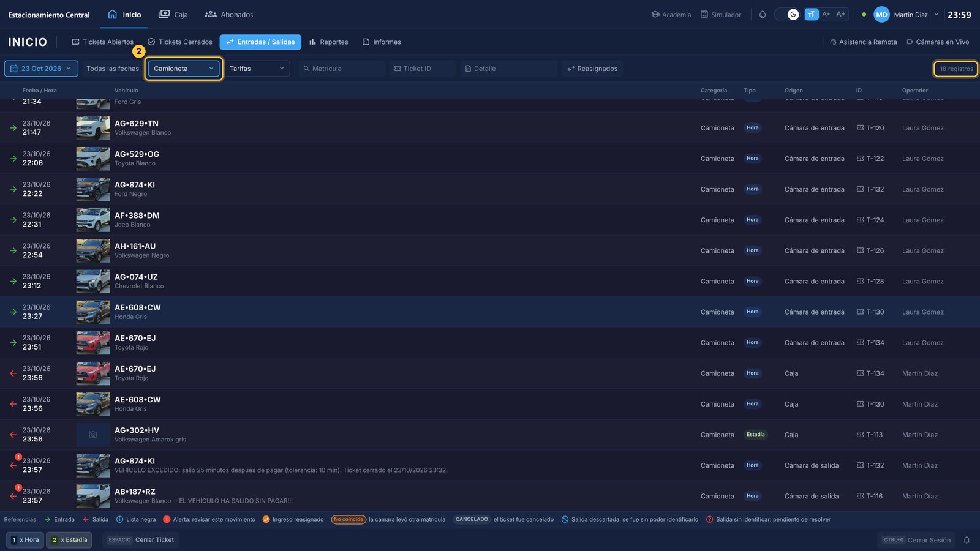Open the notifications bell icon

pos(967,540)
